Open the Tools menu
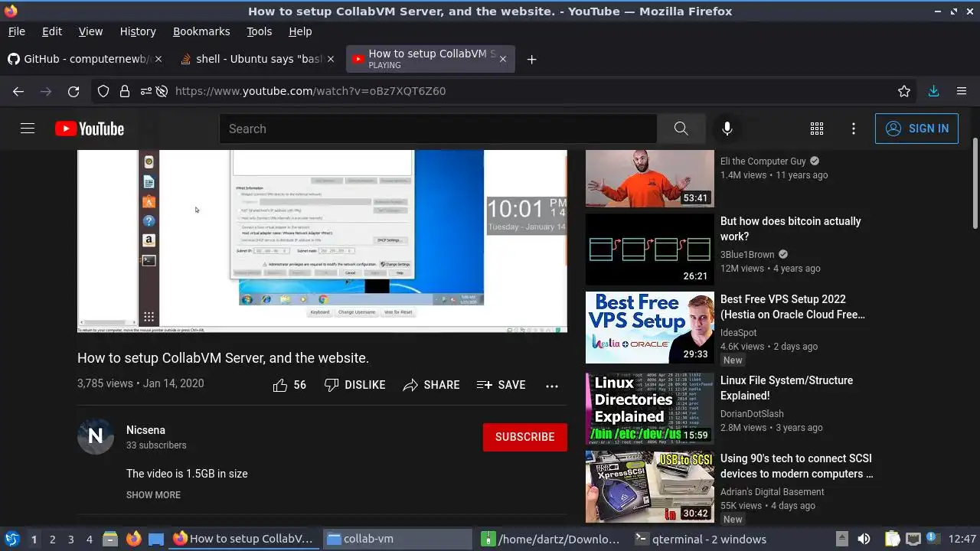The width and height of the screenshot is (980, 551). click(x=260, y=31)
